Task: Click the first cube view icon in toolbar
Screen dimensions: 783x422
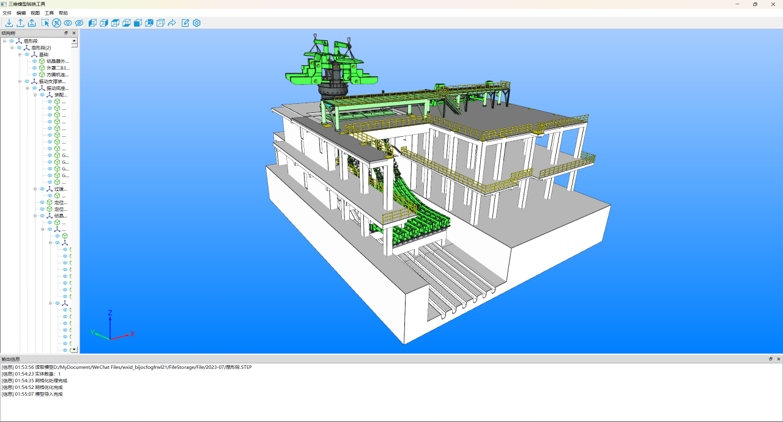Action: click(93, 23)
